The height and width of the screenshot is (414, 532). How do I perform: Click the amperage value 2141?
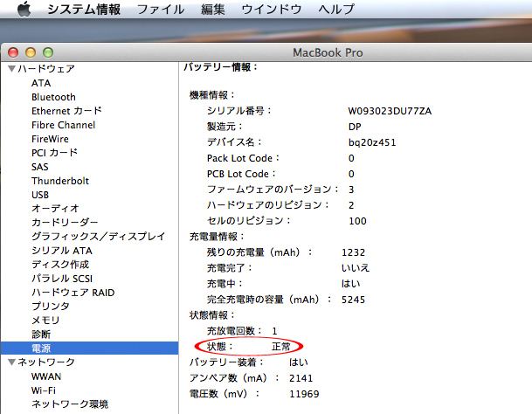tap(301, 378)
